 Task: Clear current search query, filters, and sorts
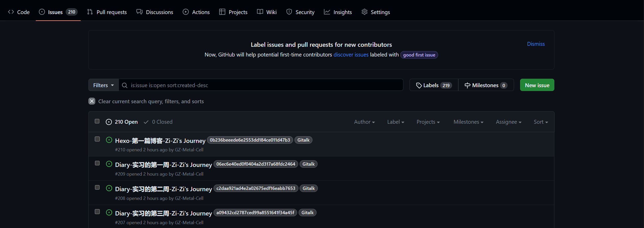coord(146,101)
